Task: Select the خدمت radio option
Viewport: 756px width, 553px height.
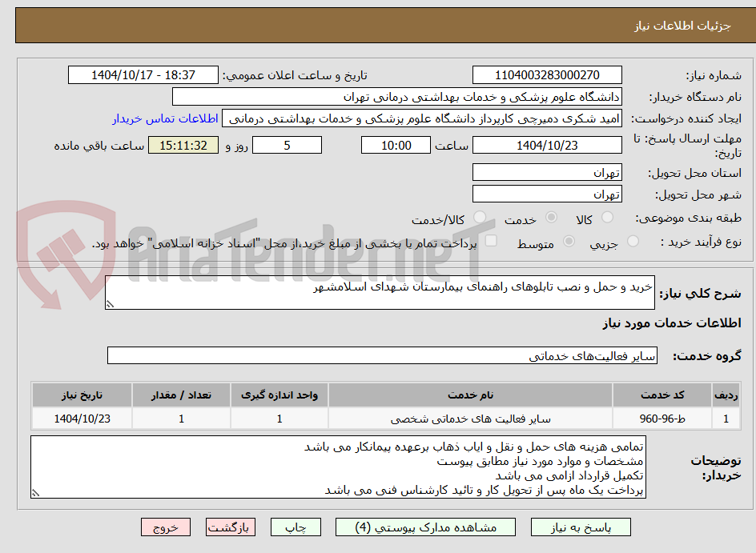Action: pos(551,215)
